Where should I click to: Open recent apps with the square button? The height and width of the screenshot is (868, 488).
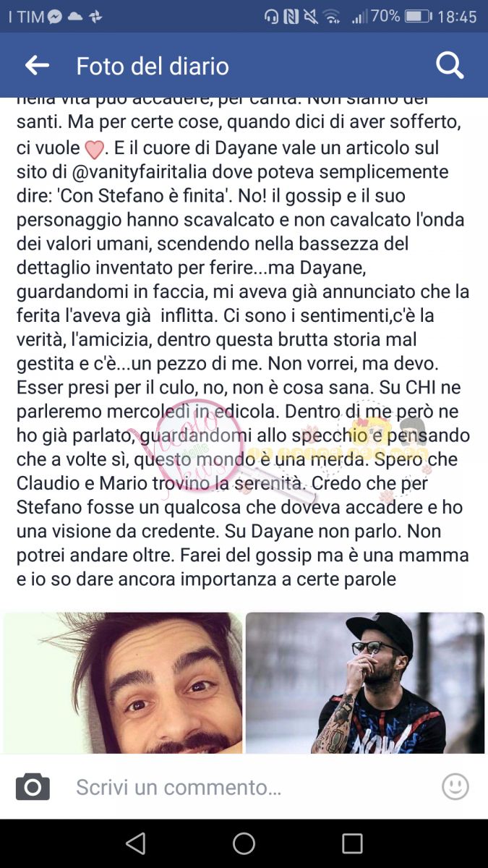[352, 843]
